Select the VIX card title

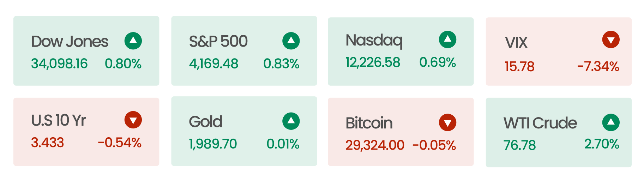[516, 43]
